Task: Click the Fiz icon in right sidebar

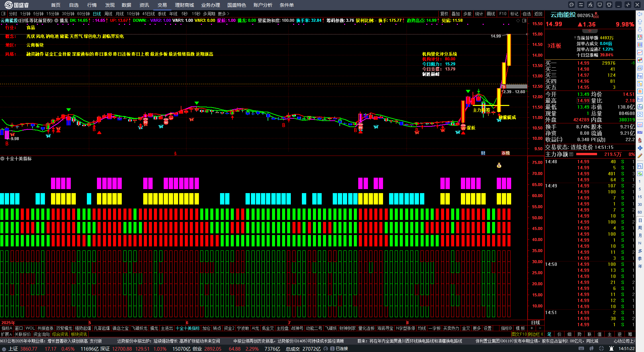Action: point(640,99)
